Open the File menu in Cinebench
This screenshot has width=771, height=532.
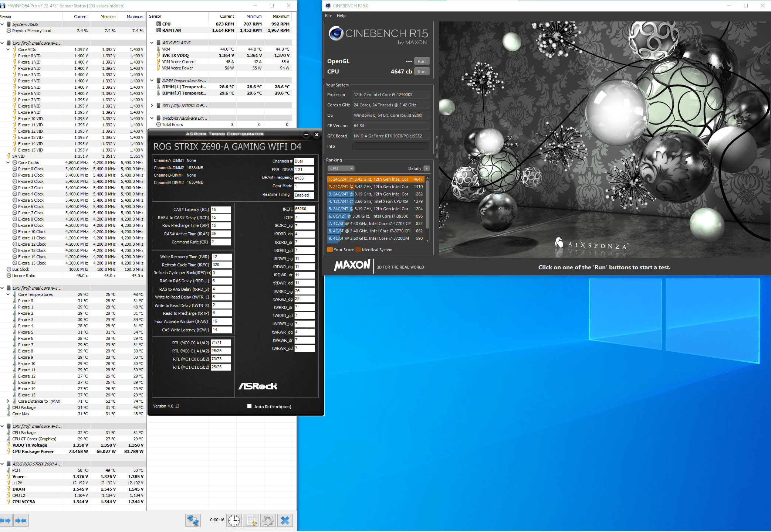pyautogui.click(x=328, y=16)
